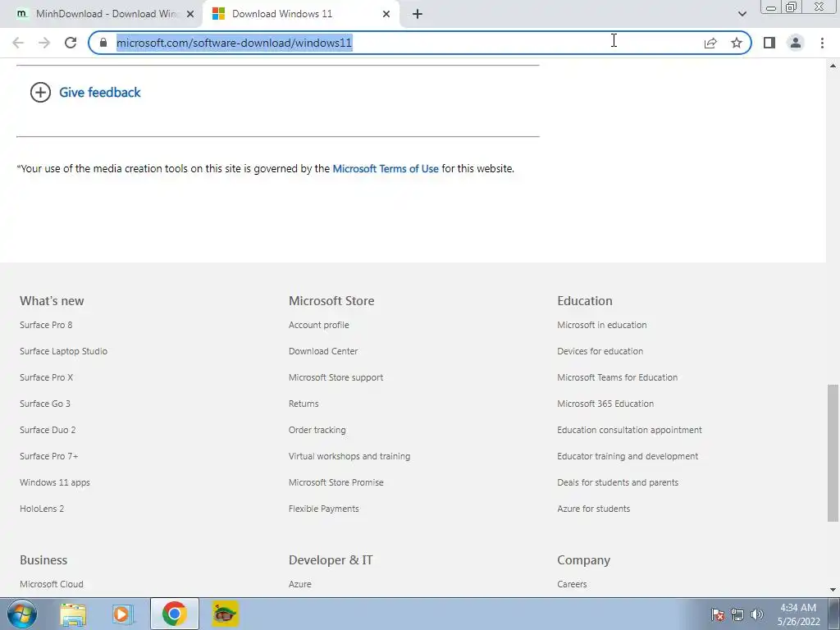The width and height of the screenshot is (840, 630).
Task: Click the taskbar clock showing 4:34 AM
Action: point(798,614)
